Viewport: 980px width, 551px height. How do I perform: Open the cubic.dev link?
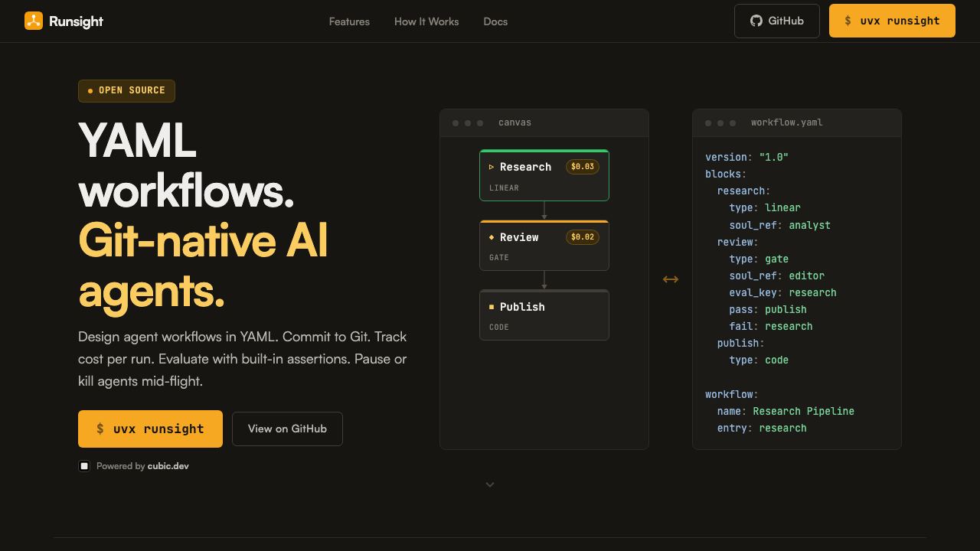pos(168,466)
